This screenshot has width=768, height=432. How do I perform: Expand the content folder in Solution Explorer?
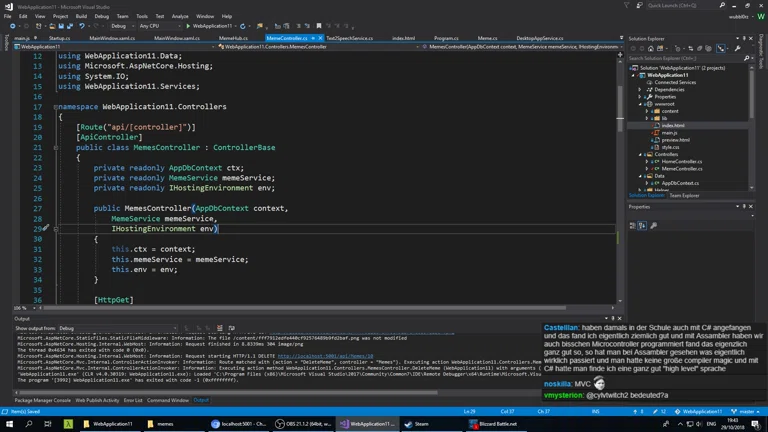pos(648,111)
